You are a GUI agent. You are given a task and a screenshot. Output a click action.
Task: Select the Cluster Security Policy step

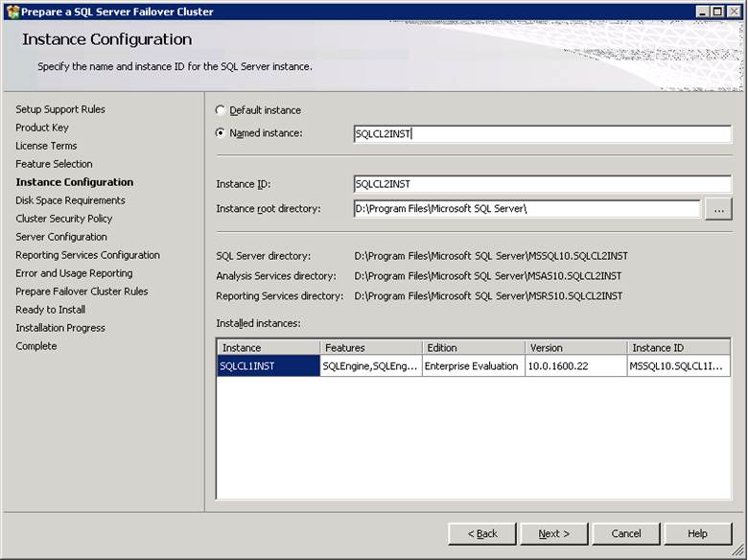click(64, 219)
